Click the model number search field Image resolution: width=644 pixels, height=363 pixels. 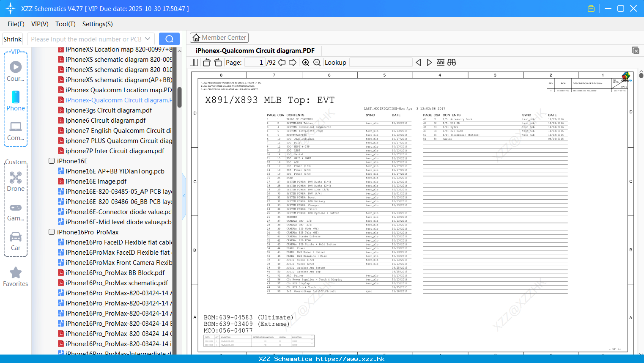pyautogui.click(x=86, y=39)
